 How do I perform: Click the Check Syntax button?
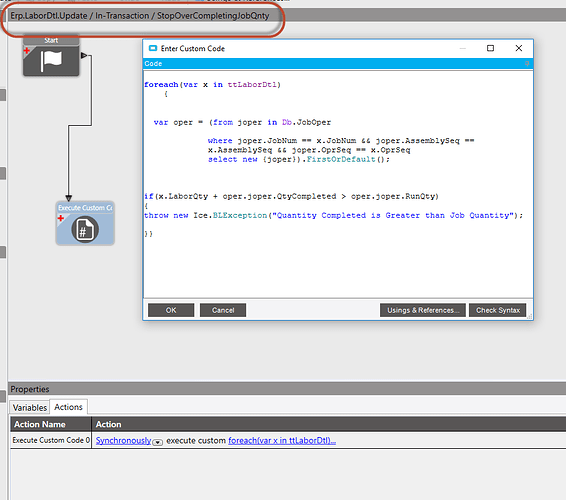tap(498, 310)
